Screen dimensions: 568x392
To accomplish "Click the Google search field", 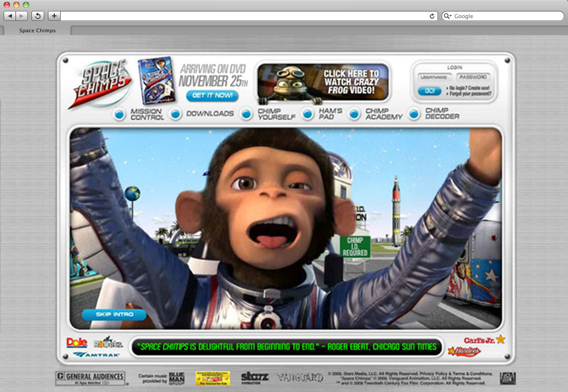I will point(503,16).
